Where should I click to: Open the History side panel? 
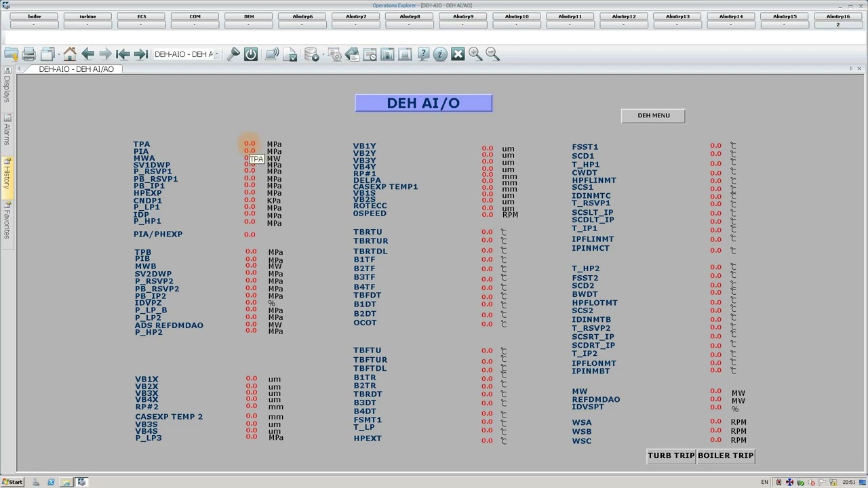(x=7, y=178)
